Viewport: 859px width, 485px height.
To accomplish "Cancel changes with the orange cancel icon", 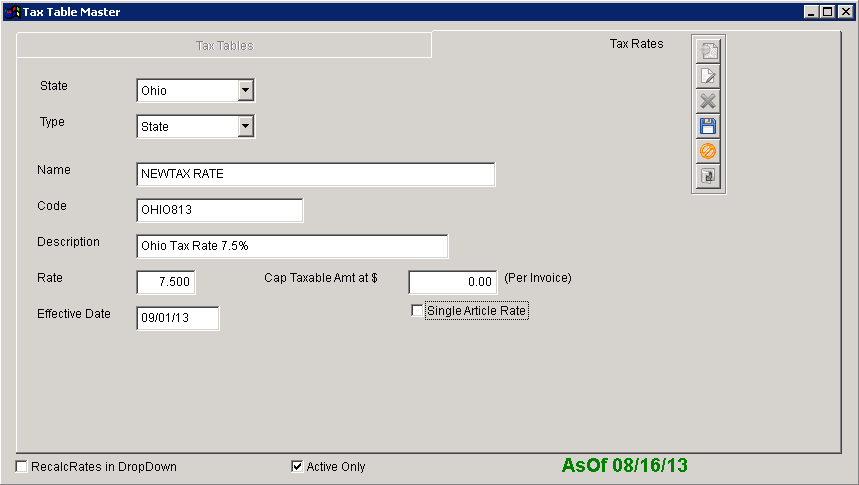I will point(708,151).
